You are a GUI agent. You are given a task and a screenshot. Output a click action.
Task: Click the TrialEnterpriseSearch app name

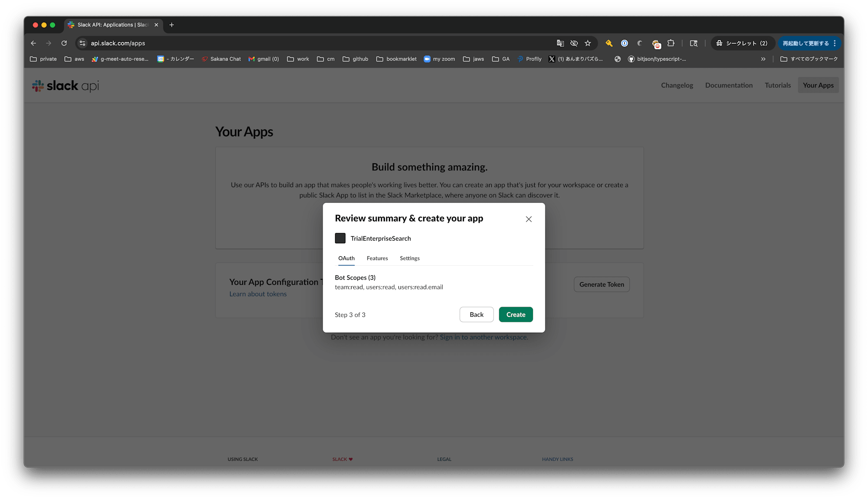coord(381,238)
